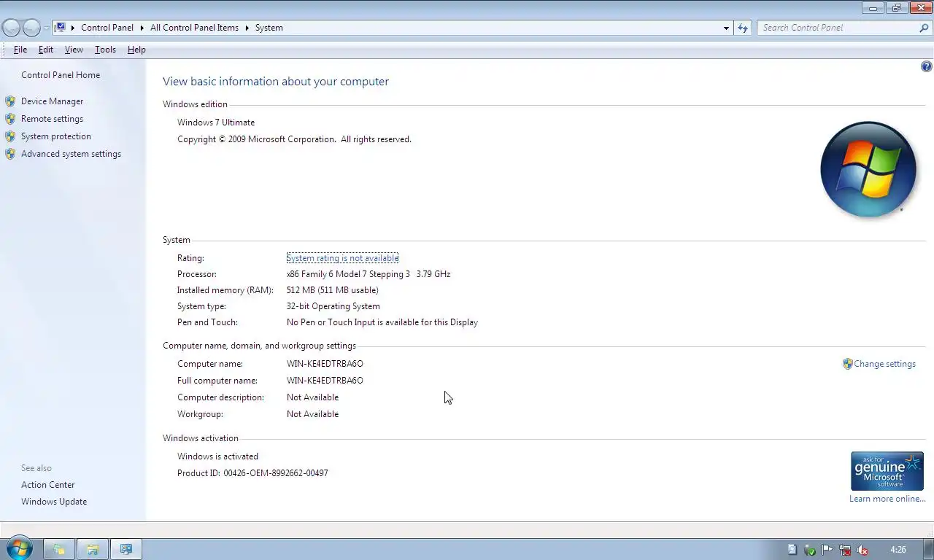Viewport: 934px width, 560px height.
Task: Open Device Manager from the sidebar
Action: coord(52,101)
